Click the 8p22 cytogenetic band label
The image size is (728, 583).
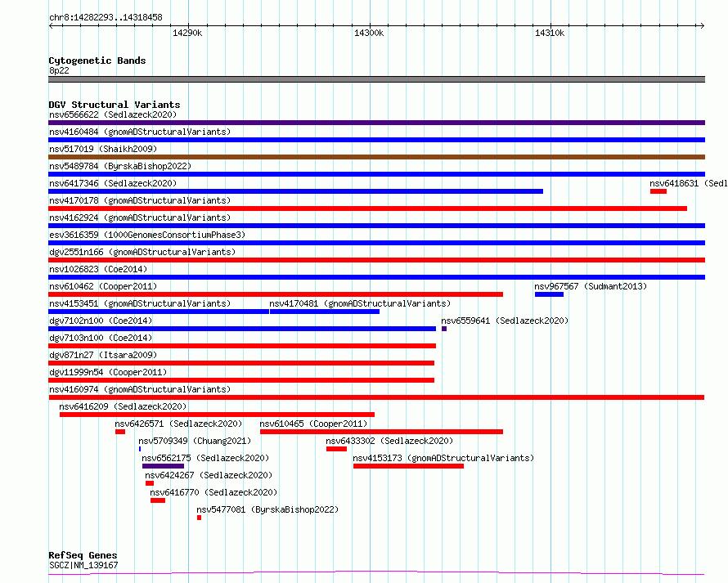click(x=59, y=70)
